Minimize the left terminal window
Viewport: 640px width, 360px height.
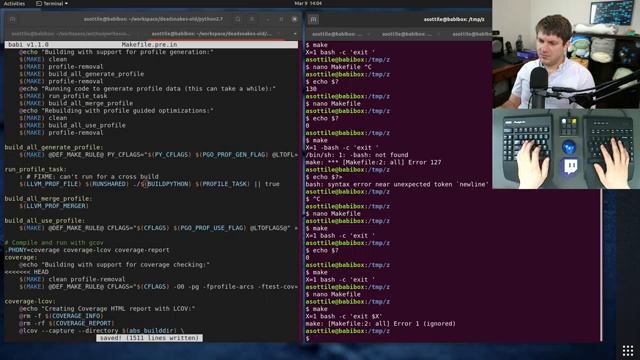(x=268, y=19)
